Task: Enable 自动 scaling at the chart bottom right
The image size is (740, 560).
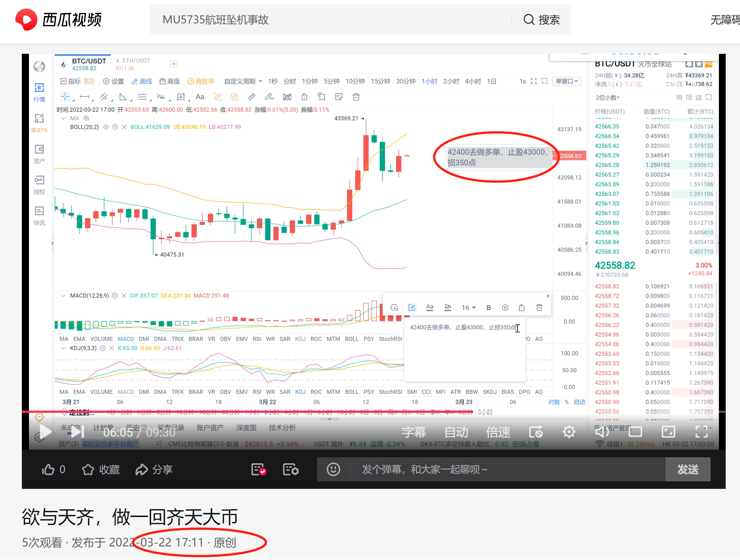Action: coord(580,402)
